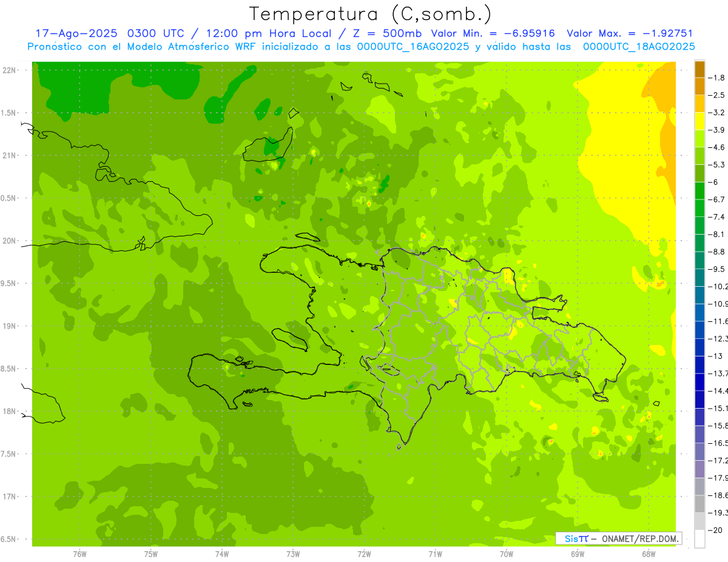The height and width of the screenshot is (562, 728).
Task: Click the '71W' longitude label
Action: [x=435, y=554]
